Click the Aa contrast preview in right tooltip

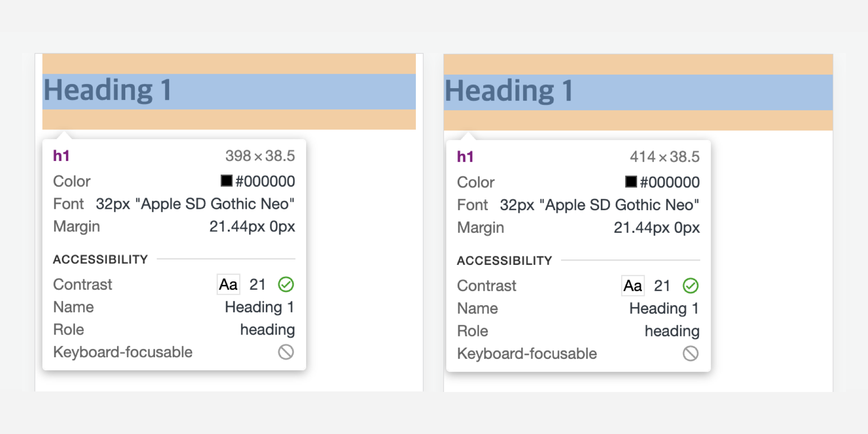(632, 286)
